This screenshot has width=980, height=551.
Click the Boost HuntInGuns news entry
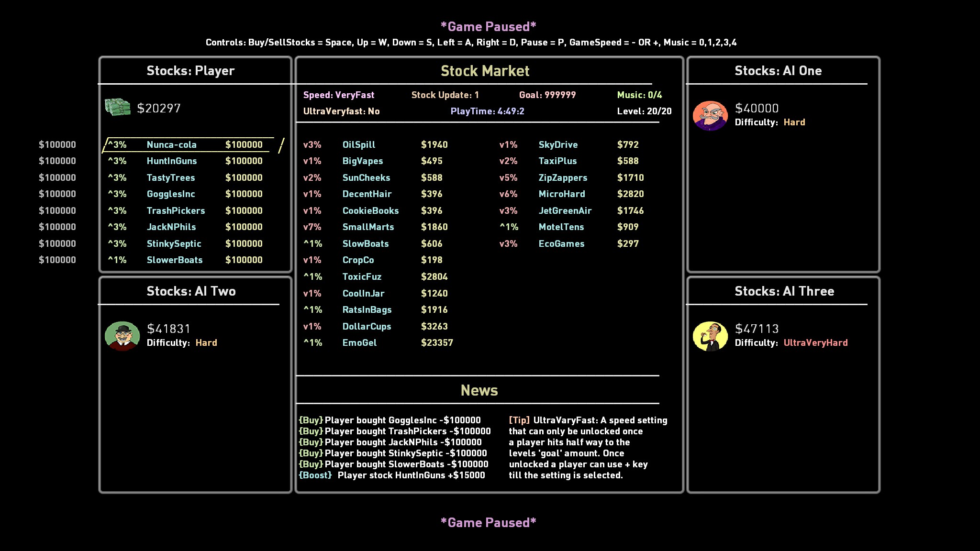[391, 475]
